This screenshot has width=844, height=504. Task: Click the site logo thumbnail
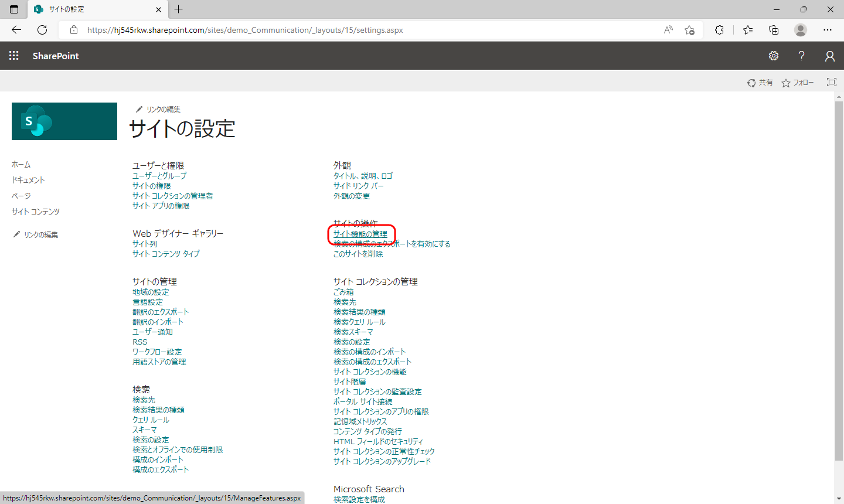(64, 121)
